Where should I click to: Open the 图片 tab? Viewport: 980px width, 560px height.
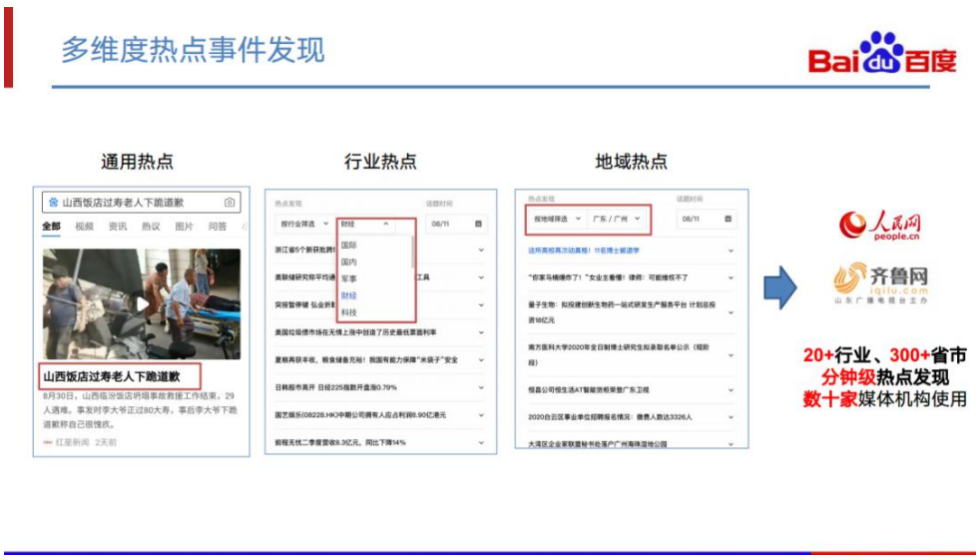[185, 227]
